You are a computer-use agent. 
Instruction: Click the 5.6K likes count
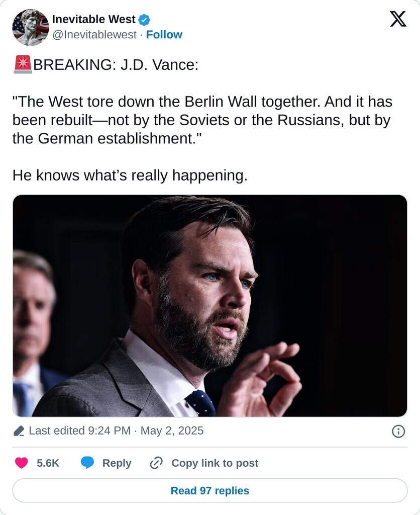(x=48, y=463)
